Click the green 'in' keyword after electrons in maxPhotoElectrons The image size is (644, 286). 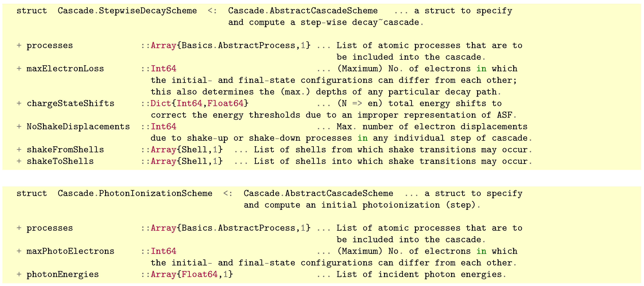pos(481,251)
